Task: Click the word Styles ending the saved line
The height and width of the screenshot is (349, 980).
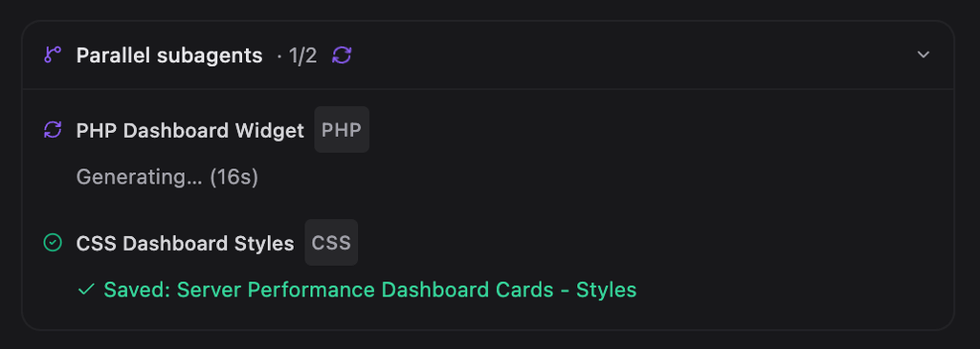Action: (x=606, y=290)
